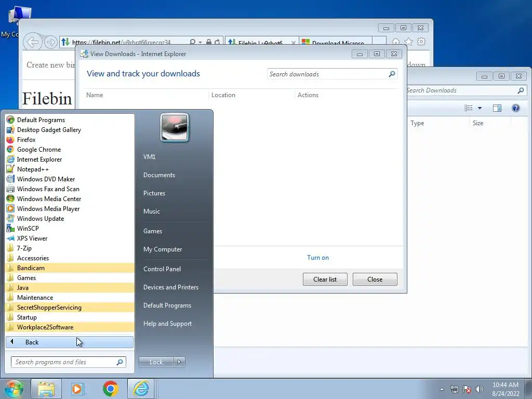Click the Clear list button

point(325,279)
